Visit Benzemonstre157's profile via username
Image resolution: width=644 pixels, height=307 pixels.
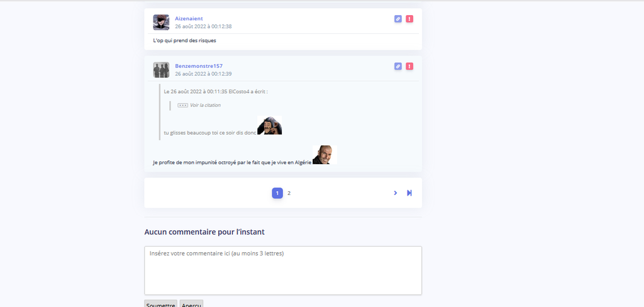pos(199,65)
